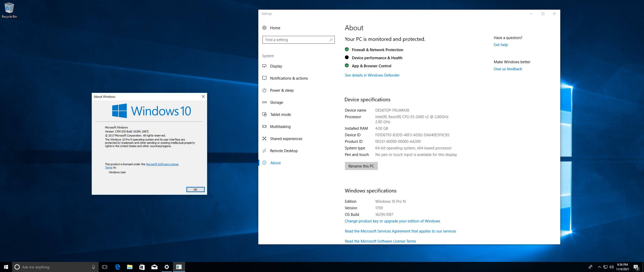This screenshot has height=272, width=644.
Task: Open Read the Microsoft Software License Terms link
Action: coord(380,241)
